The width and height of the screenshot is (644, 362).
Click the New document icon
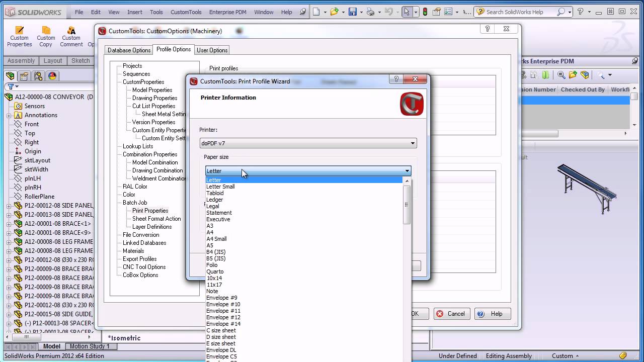[x=316, y=12]
